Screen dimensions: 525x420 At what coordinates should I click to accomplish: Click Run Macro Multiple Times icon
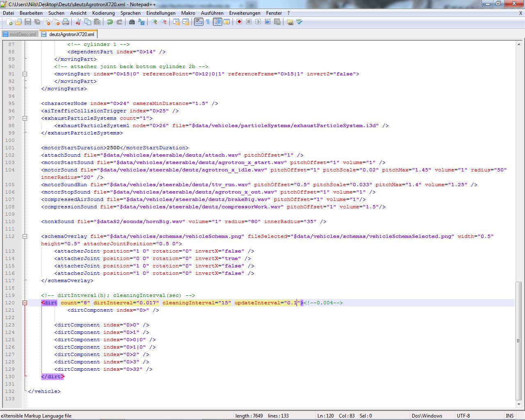click(x=267, y=22)
